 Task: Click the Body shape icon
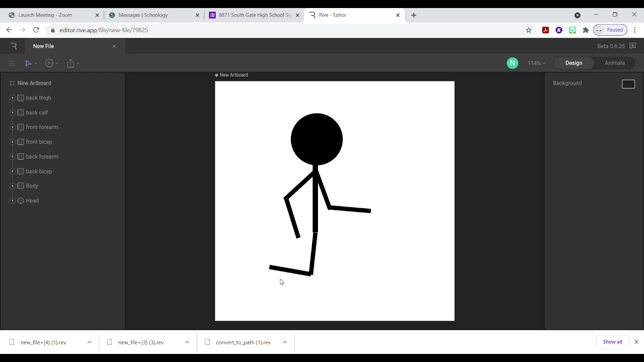21,186
